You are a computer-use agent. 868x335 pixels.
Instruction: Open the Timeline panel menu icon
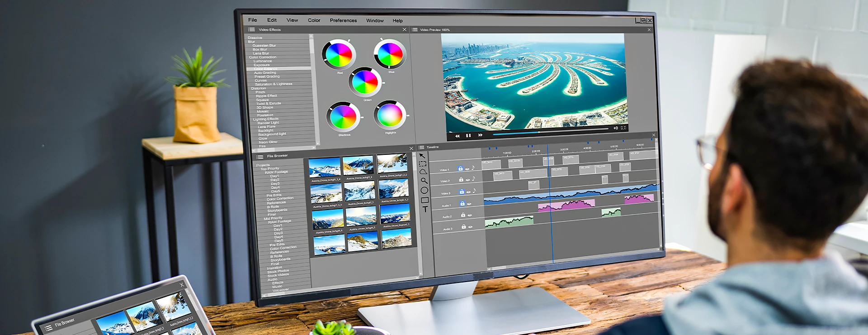click(421, 147)
